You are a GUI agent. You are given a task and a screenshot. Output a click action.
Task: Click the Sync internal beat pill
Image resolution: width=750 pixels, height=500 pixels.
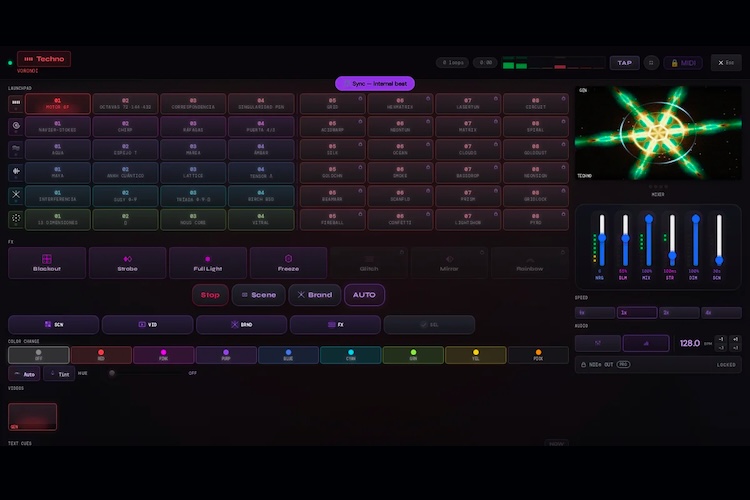(375, 84)
